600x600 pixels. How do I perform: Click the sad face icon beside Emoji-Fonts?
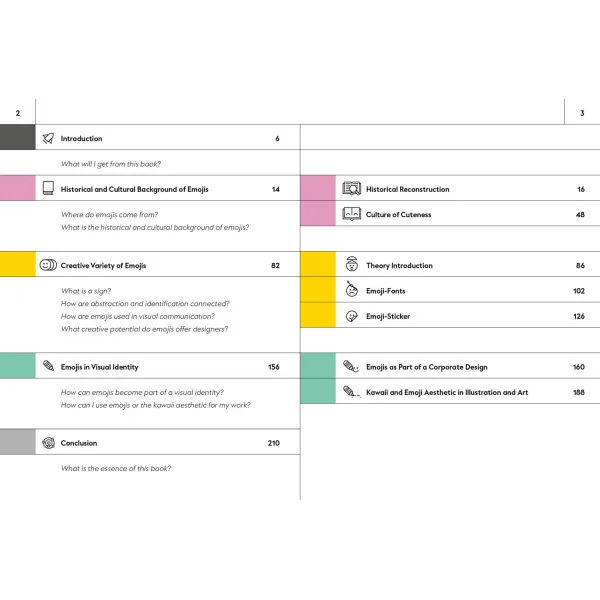click(352, 290)
